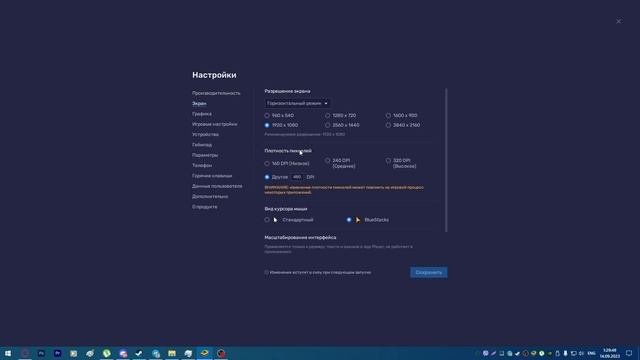Switch to BlueStacks in the taskbar
This screenshot has height=360, width=640.
tap(204, 353)
